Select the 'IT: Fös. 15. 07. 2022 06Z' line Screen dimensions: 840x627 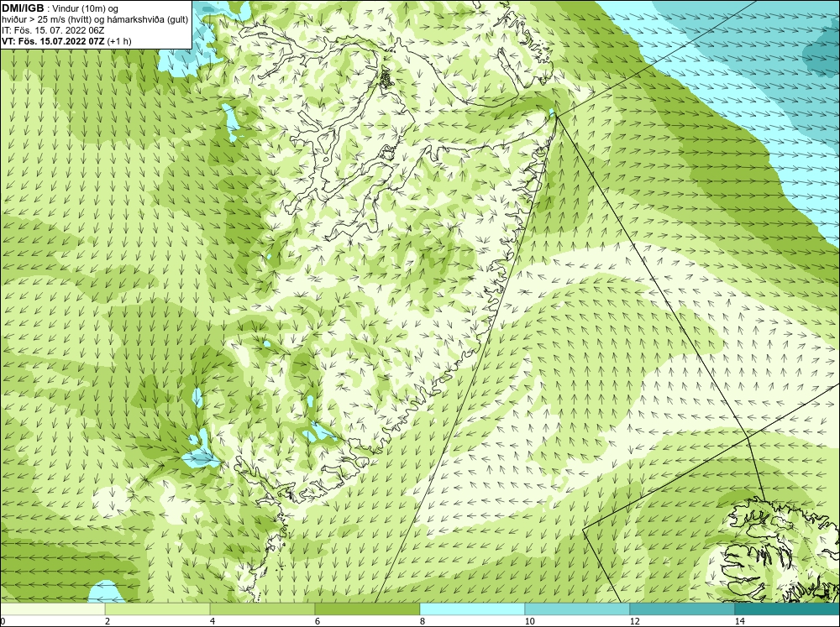tap(52, 30)
